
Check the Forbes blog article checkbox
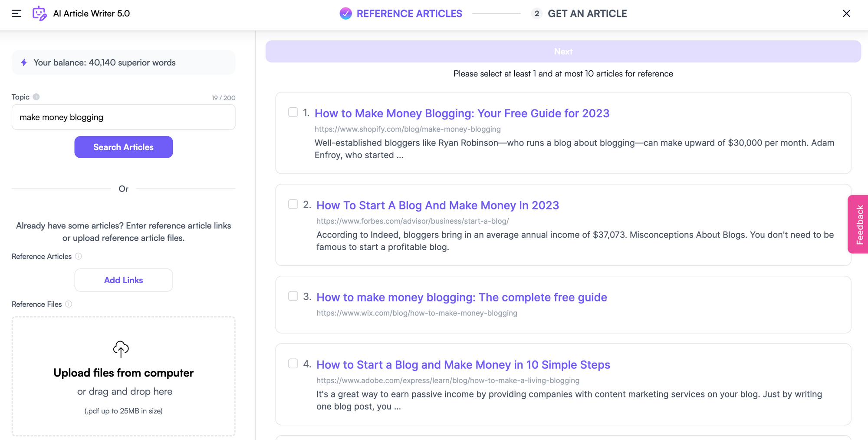293,204
